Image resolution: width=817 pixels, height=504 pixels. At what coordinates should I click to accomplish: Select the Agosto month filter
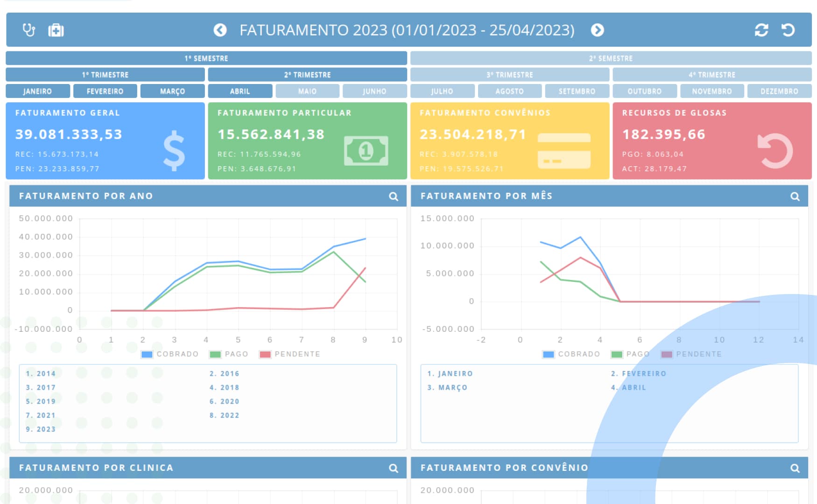510,91
